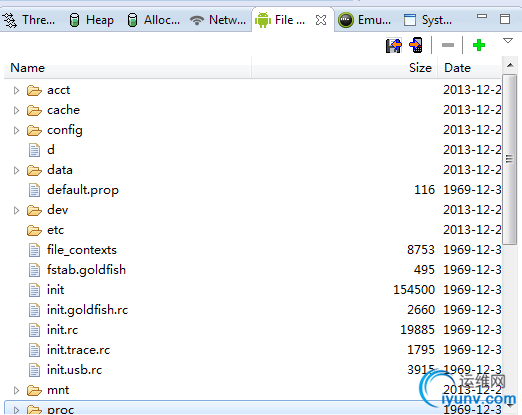Image resolution: width=522 pixels, height=415 pixels.
Task: Expand the dev folder
Action: pyautogui.click(x=16, y=210)
